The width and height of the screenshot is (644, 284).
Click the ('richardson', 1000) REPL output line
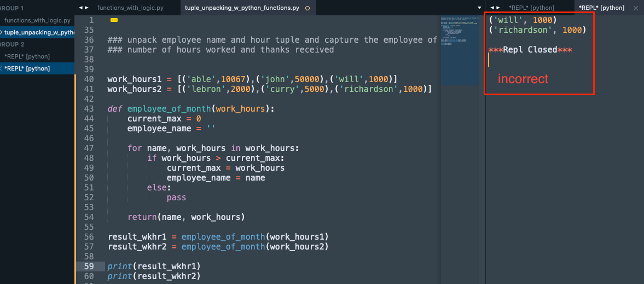pos(537,30)
